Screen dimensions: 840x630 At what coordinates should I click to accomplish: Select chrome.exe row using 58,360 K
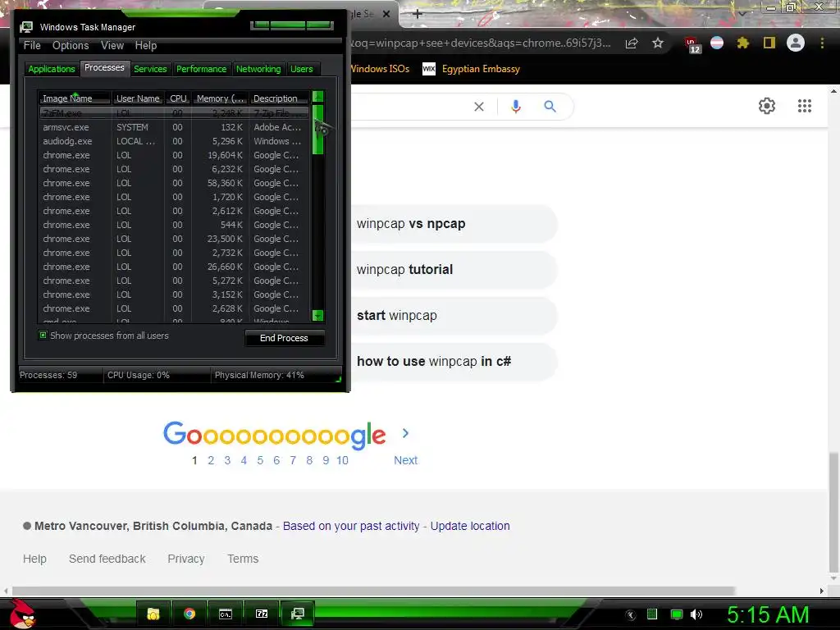pyautogui.click(x=174, y=183)
